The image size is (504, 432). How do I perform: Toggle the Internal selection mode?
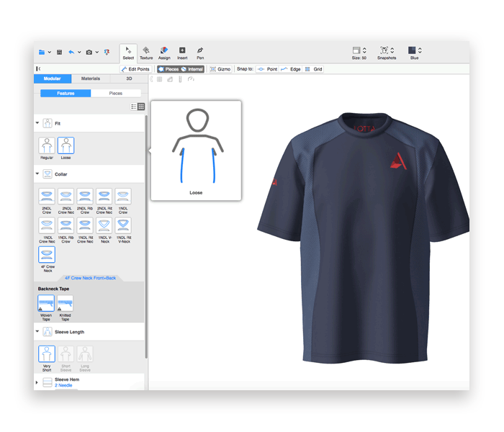192,69
